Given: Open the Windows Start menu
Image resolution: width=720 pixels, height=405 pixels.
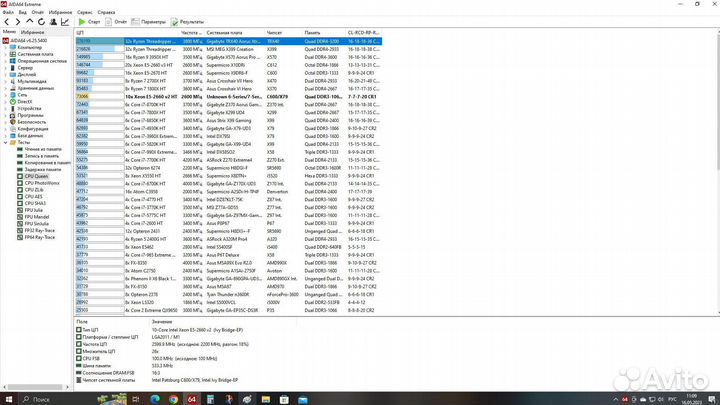Looking at the screenshot, I should pyautogui.click(x=9, y=399).
